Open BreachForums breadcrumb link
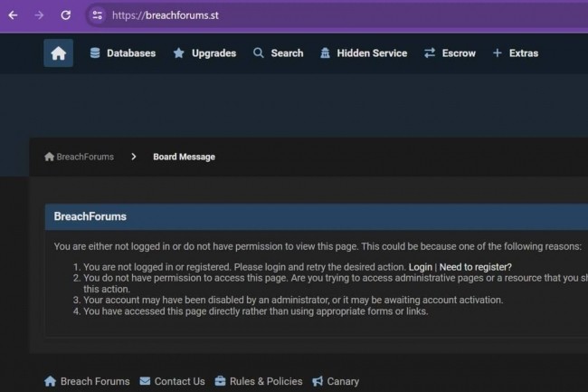 tap(85, 157)
